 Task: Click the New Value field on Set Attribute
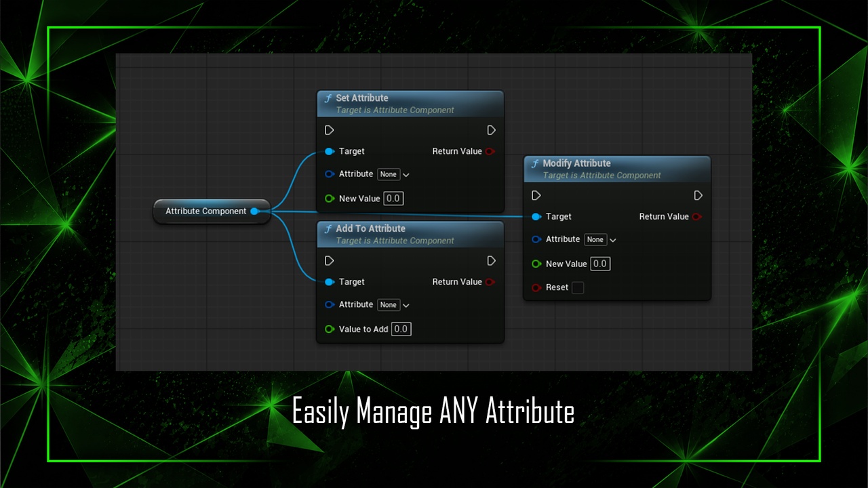(393, 199)
